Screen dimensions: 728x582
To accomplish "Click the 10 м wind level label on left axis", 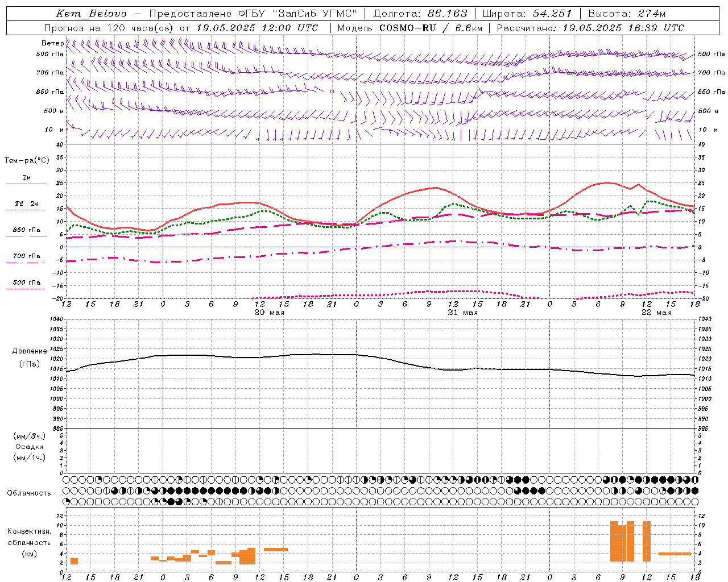I will [x=55, y=130].
